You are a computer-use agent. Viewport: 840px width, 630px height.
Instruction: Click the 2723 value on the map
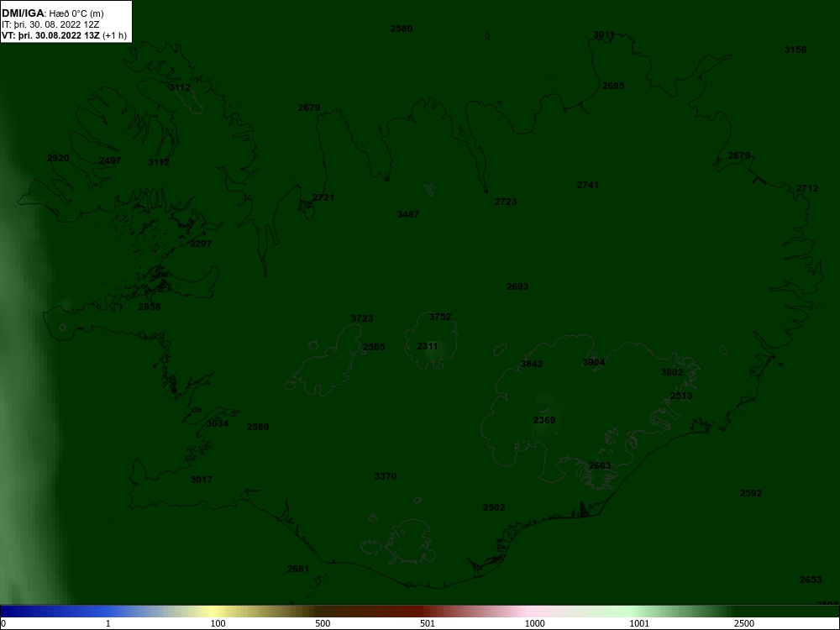click(506, 202)
